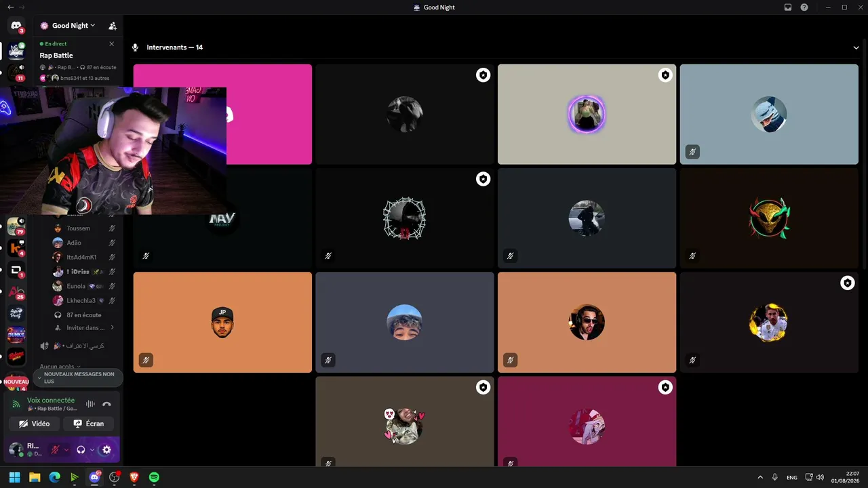This screenshot has height=488, width=868.
Task: Select user Eunoia in the voice list
Action: pyautogui.click(x=84, y=286)
